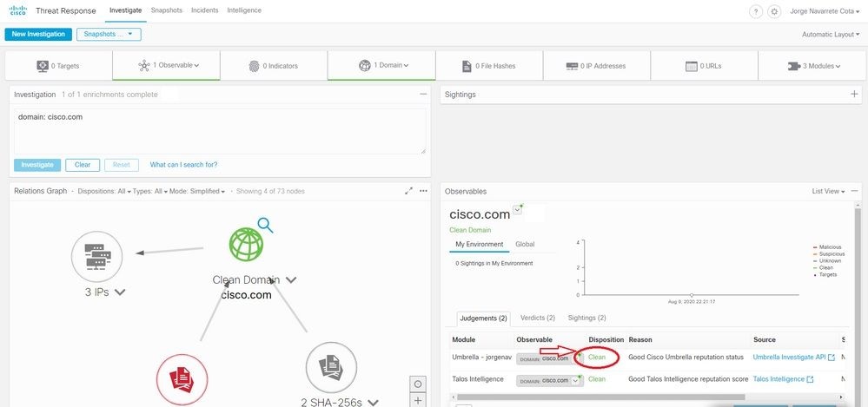Expand the Sightings panel with plus
Screen dimensions: 868x407
tap(854, 94)
